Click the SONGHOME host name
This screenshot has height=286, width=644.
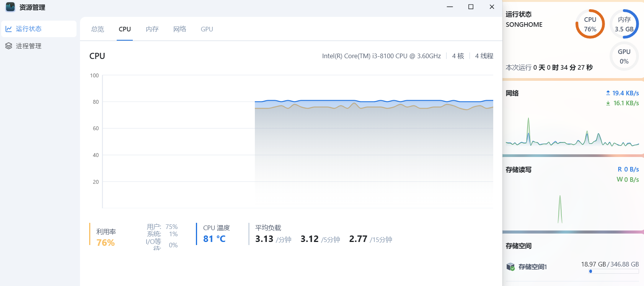coord(524,25)
